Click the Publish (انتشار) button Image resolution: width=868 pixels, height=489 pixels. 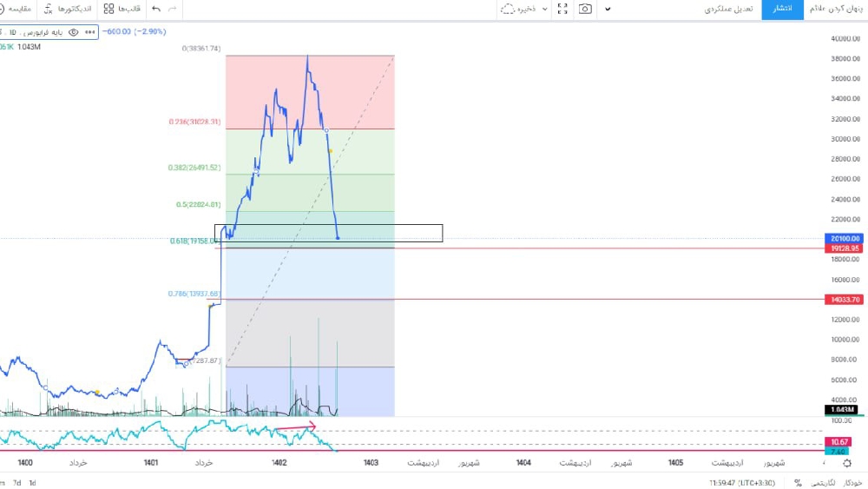point(782,9)
